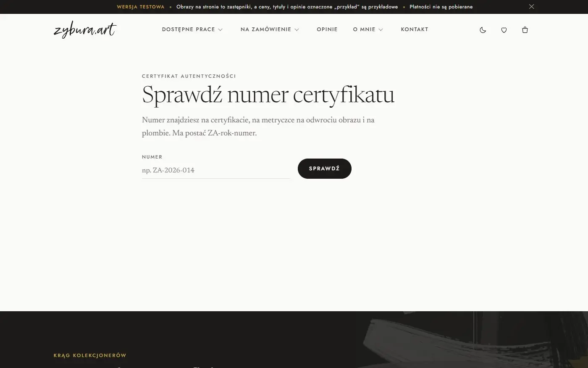The image size is (588, 368).
Task: Expand the Dostępne prace menu
Action: [192, 29]
